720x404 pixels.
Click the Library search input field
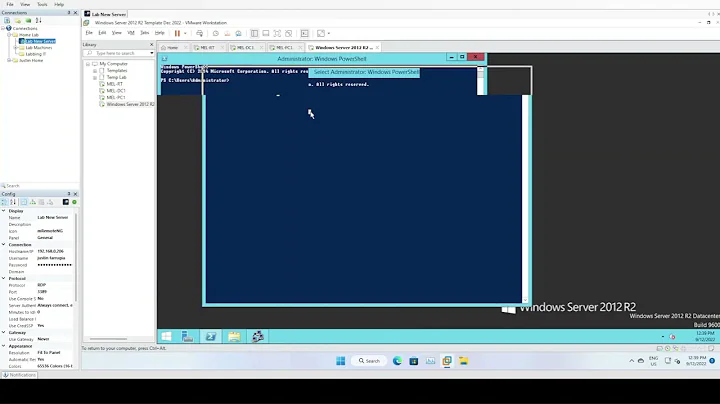[119, 53]
